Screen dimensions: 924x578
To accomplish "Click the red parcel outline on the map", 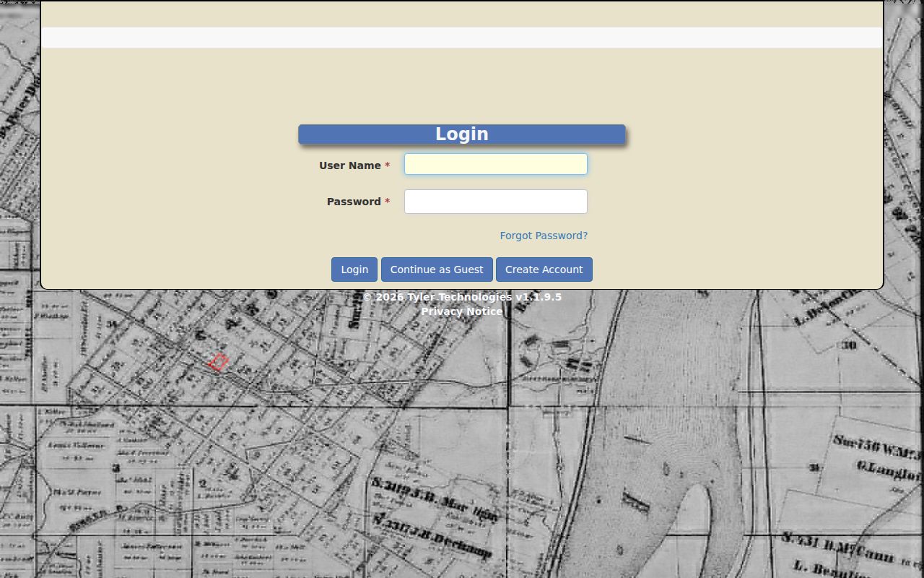I will pos(218,362).
